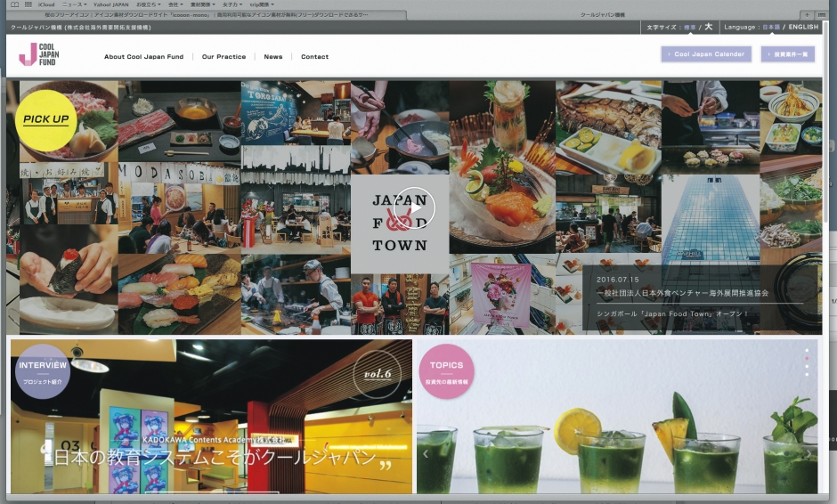Open Torosaba restaurant photo
This screenshot has height=504, width=837.
click(x=296, y=113)
